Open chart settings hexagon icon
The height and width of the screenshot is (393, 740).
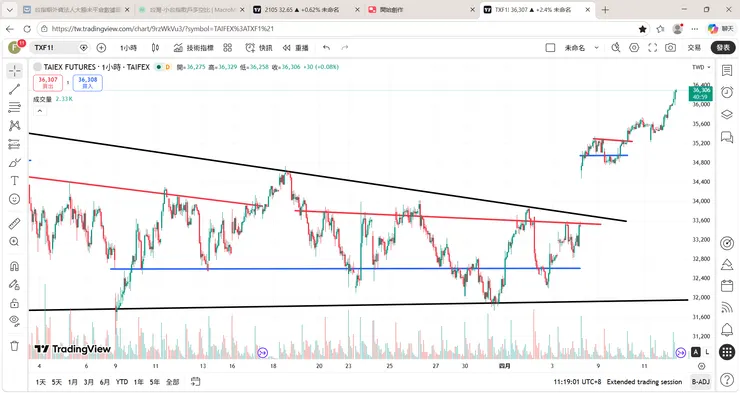pos(634,48)
